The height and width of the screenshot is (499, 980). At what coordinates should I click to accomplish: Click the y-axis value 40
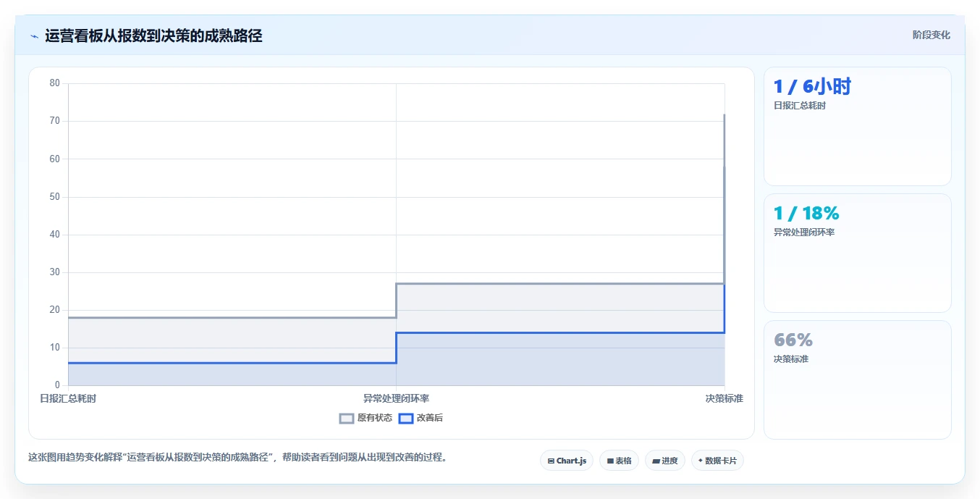tap(54, 235)
